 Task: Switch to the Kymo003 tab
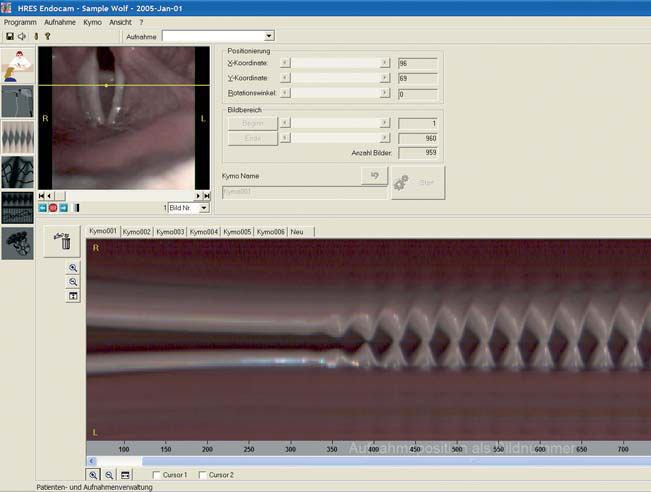170,231
